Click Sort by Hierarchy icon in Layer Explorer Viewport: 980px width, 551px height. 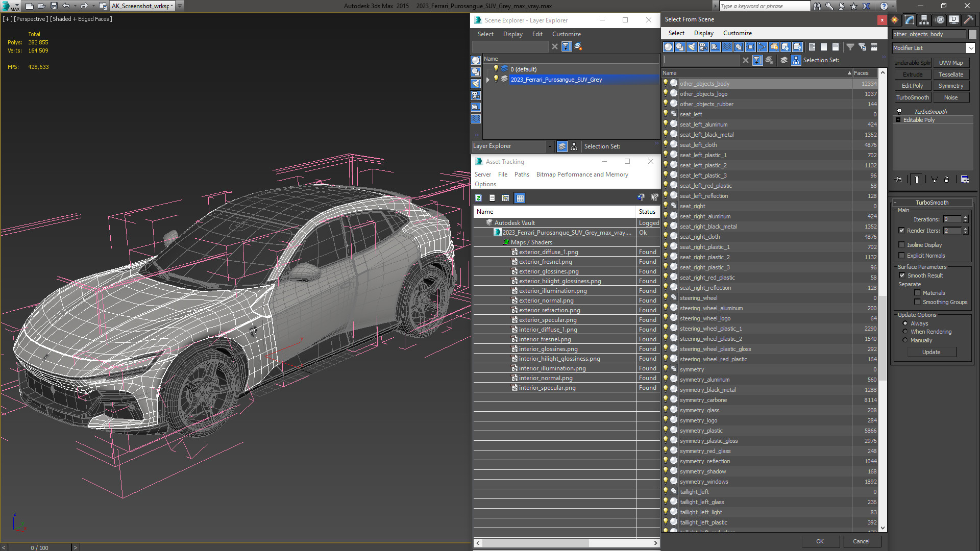coord(574,146)
